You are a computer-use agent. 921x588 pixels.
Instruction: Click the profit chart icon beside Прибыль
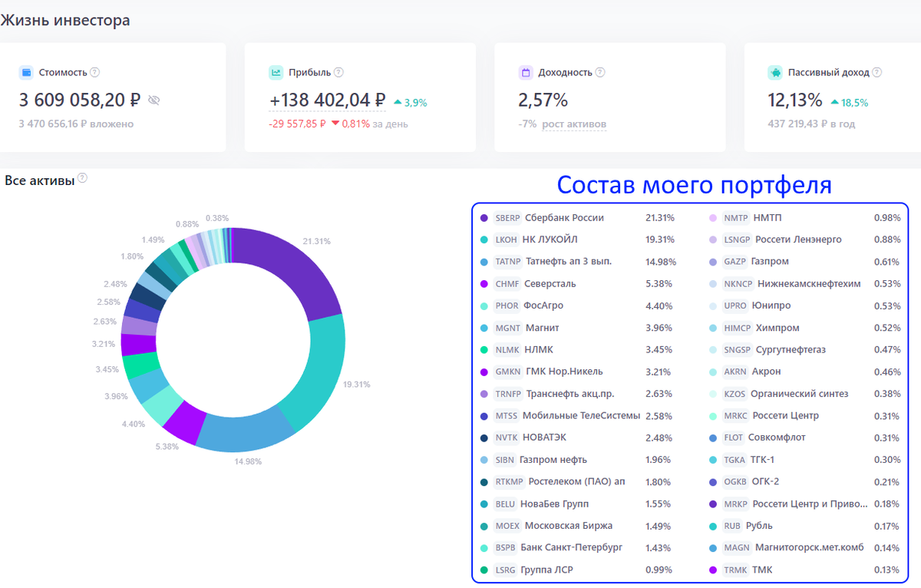(x=276, y=72)
